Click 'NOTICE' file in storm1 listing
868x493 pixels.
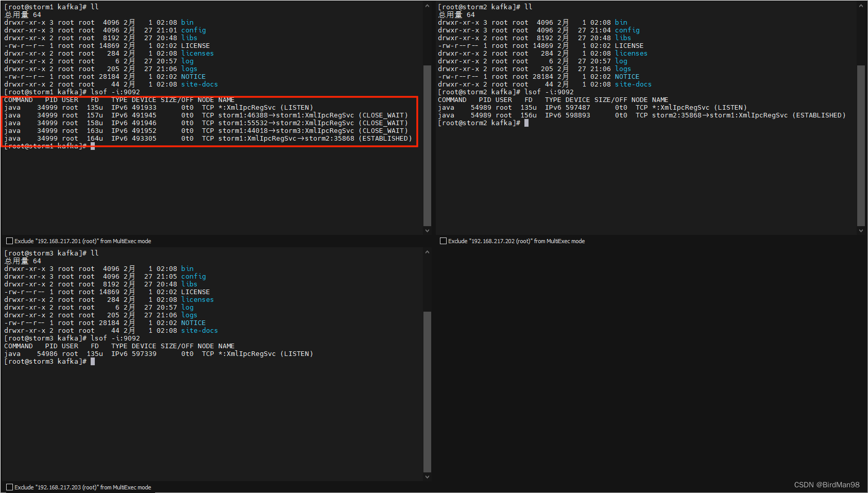[193, 77]
